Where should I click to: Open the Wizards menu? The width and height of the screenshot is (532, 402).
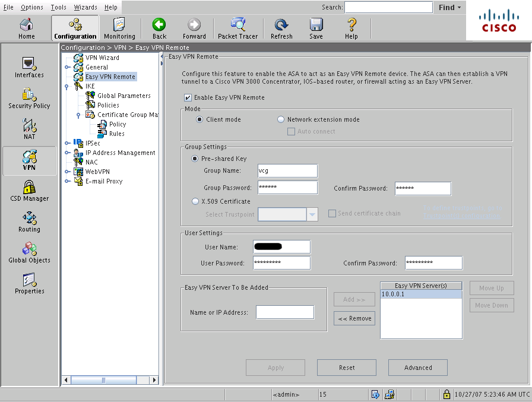85,7
